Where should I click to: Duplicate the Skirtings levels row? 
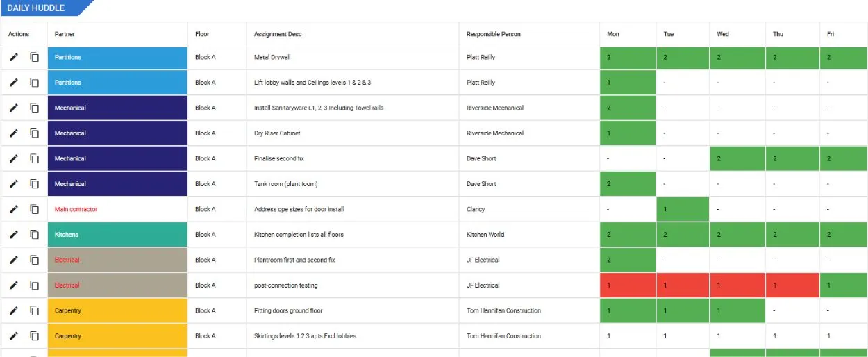coord(34,336)
